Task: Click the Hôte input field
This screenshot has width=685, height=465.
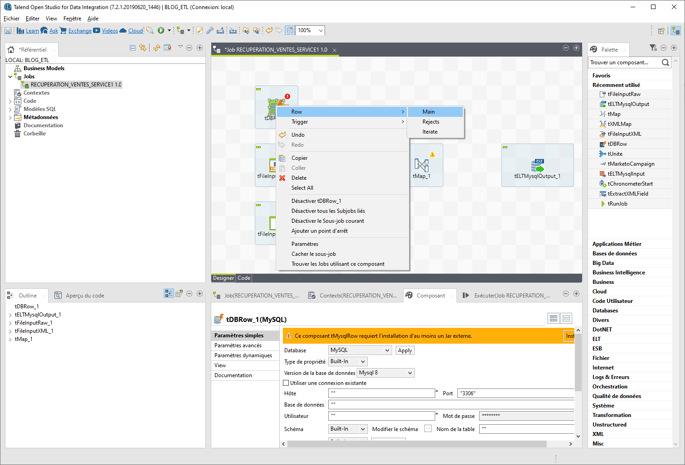Action: tap(381, 393)
